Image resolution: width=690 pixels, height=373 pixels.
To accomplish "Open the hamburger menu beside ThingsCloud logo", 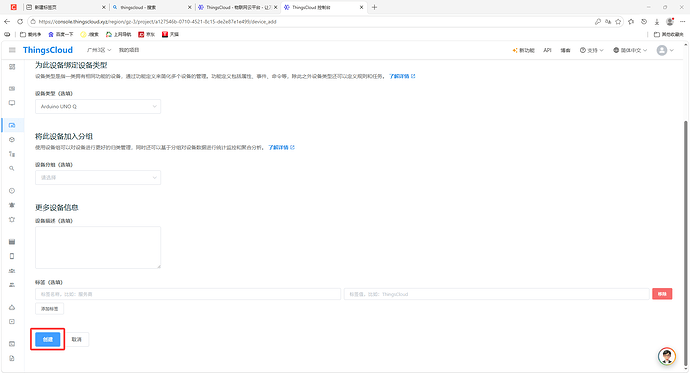I will (12, 50).
